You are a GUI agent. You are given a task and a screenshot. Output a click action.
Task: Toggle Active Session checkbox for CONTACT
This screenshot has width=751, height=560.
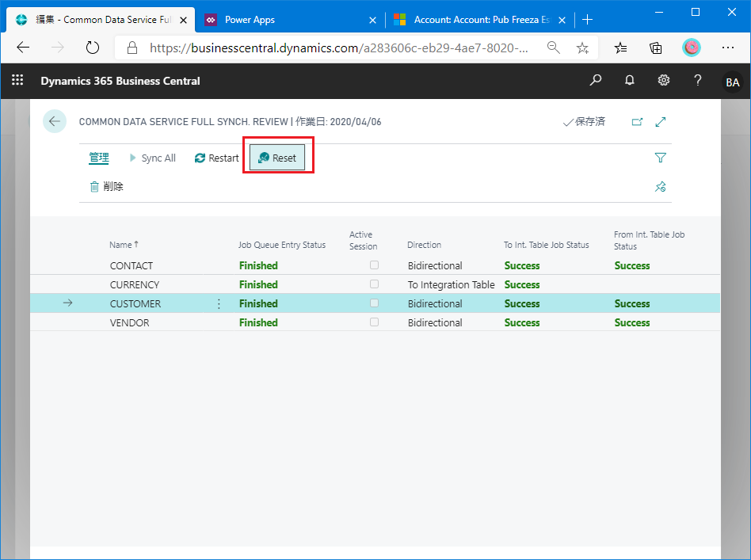tap(374, 265)
